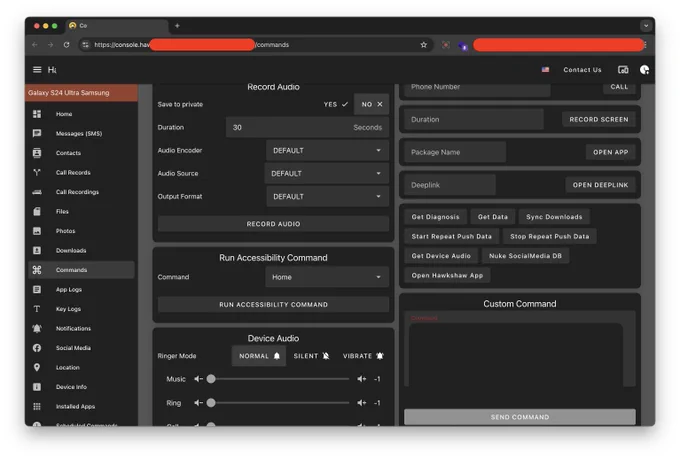This screenshot has width=680, height=459.
Task: Click the Messages (SMS) sidebar icon
Action: tap(37, 134)
